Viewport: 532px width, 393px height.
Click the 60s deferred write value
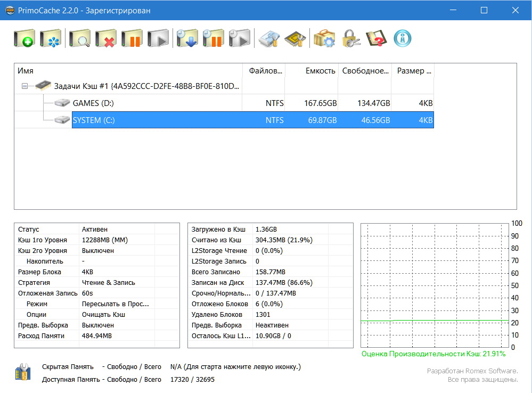[87, 293]
